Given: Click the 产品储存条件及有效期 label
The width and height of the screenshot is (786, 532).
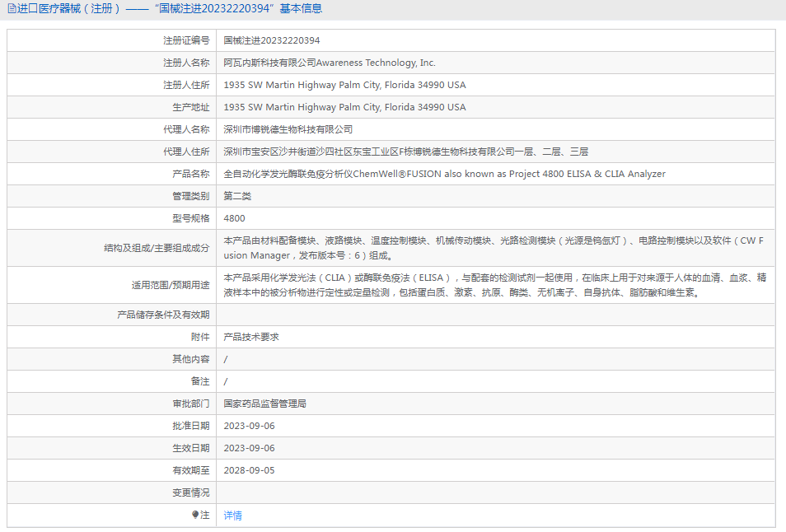Looking at the screenshot, I should 163,315.
